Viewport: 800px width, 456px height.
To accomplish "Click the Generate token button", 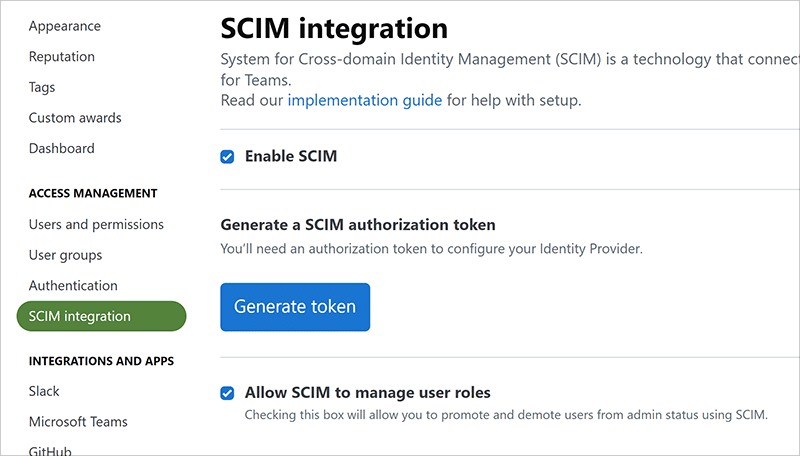I will 295,307.
